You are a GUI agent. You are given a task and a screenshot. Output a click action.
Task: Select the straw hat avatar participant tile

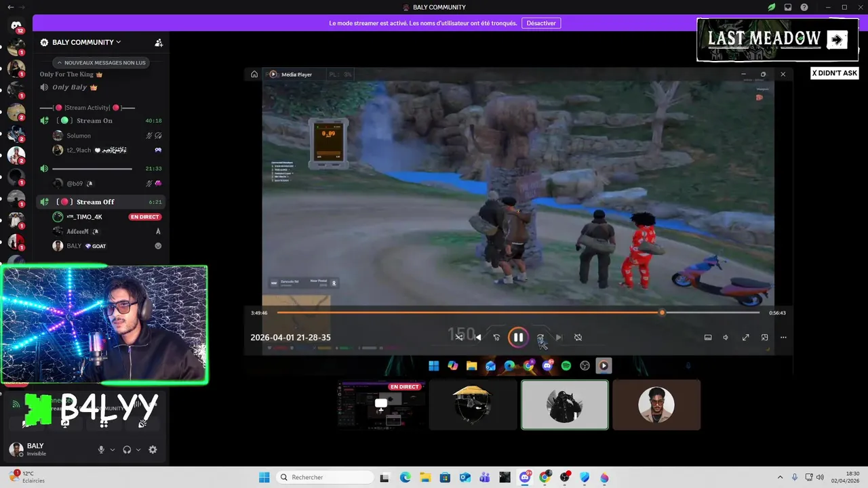point(473,405)
